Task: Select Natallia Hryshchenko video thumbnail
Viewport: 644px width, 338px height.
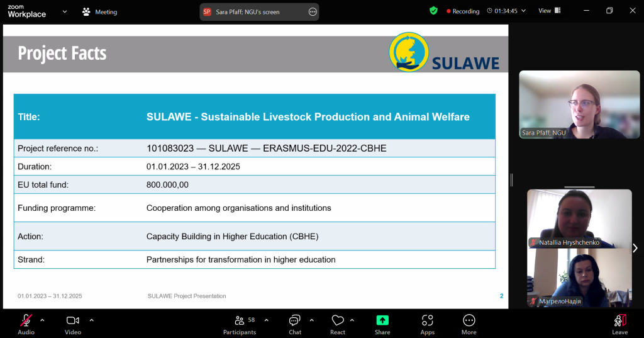Action: coord(579,219)
